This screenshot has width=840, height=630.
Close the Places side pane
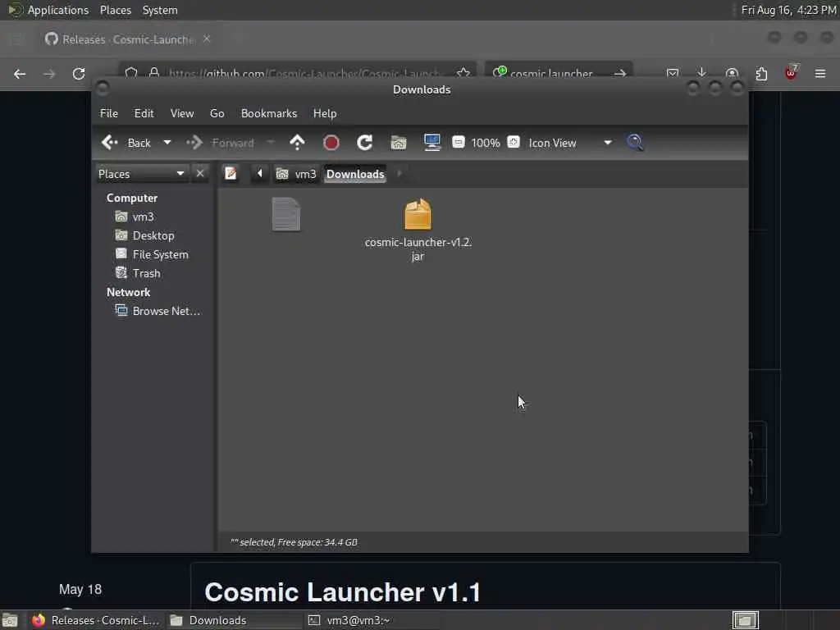point(200,174)
